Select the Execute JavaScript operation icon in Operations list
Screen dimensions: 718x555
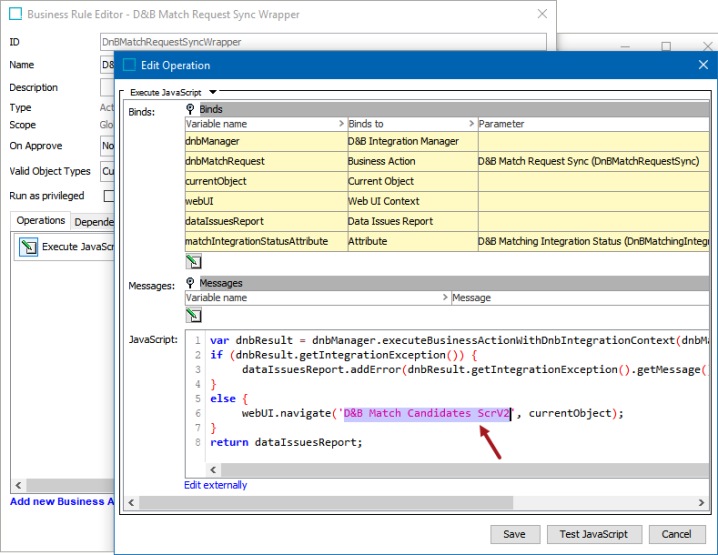point(28,247)
